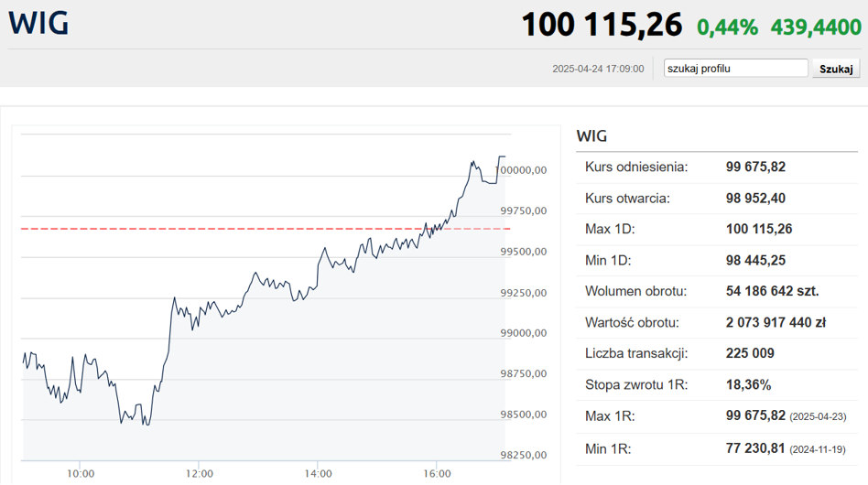Click the Stopa zwrotu 1R value 18,36%
The image size is (868, 485).
click(748, 384)
